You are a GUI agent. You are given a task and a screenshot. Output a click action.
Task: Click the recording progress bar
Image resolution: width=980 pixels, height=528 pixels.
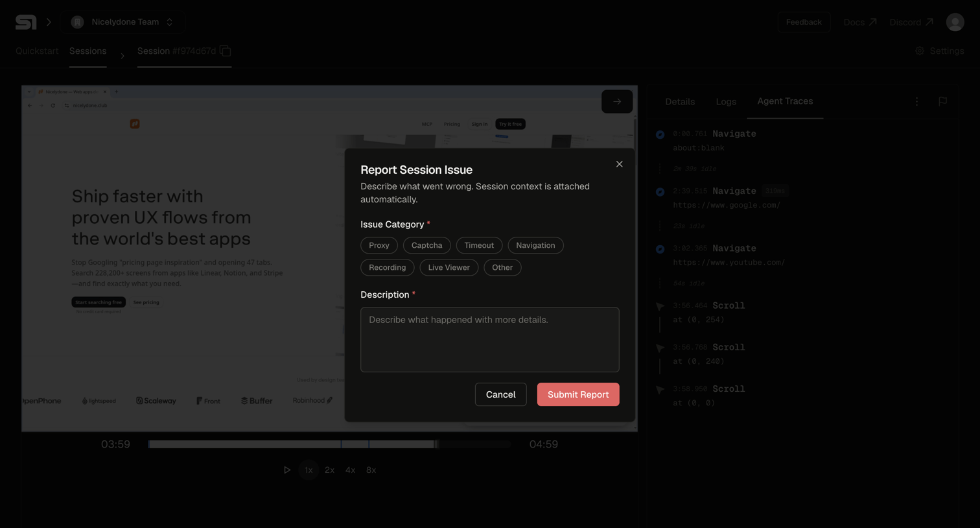click(329, 444)
